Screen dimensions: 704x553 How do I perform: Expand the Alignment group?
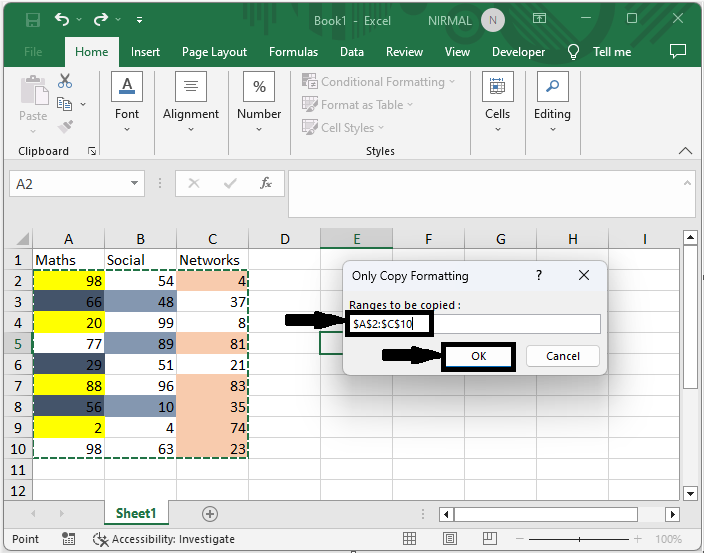[191, 102]
